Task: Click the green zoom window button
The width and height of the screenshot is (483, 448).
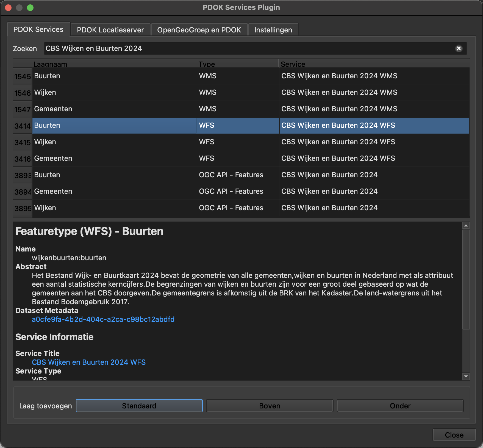Action: click(30, 7)
